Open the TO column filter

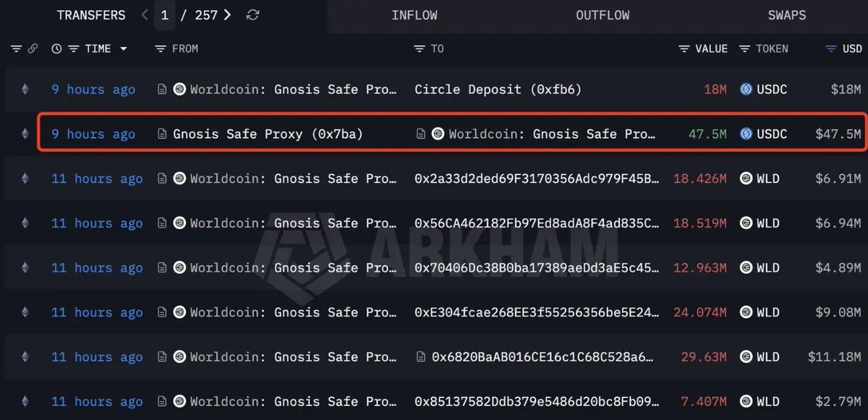click(x=420, y=48)
